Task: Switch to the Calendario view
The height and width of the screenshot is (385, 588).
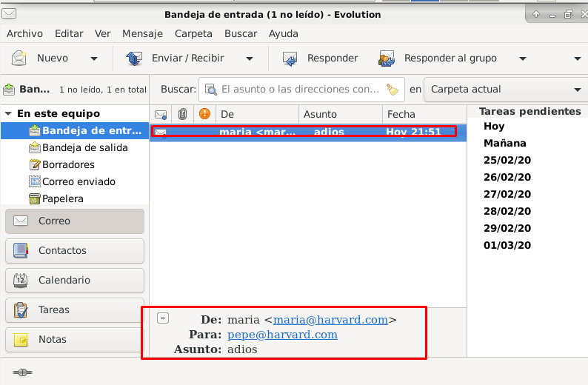Action: pyautogui.click(x=74, y=280)
